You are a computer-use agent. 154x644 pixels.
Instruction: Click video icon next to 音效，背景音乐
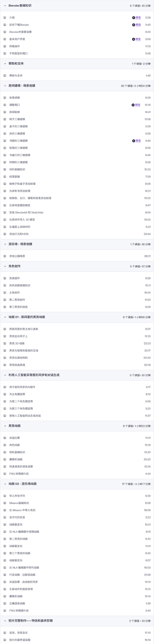coord(5,633)
